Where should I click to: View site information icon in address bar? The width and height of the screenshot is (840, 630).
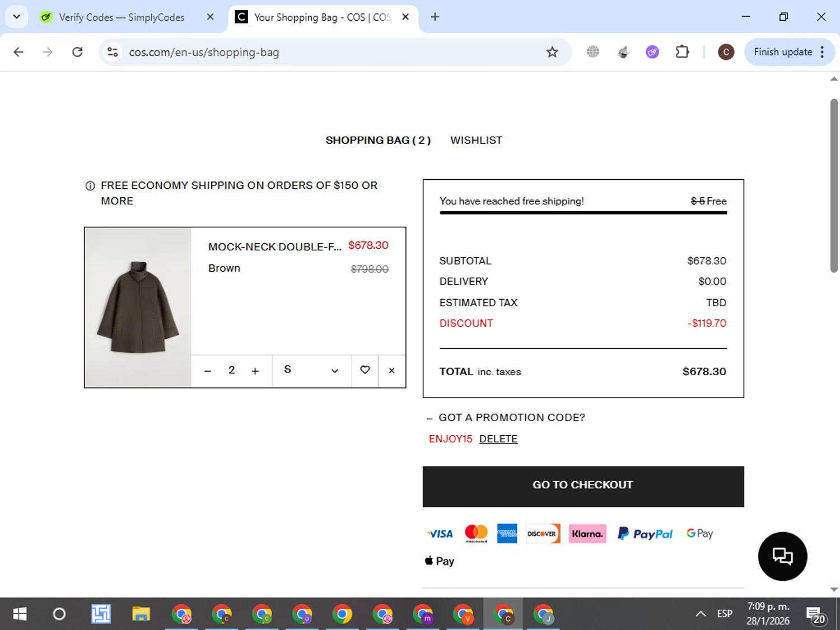(x=113, y=52)
